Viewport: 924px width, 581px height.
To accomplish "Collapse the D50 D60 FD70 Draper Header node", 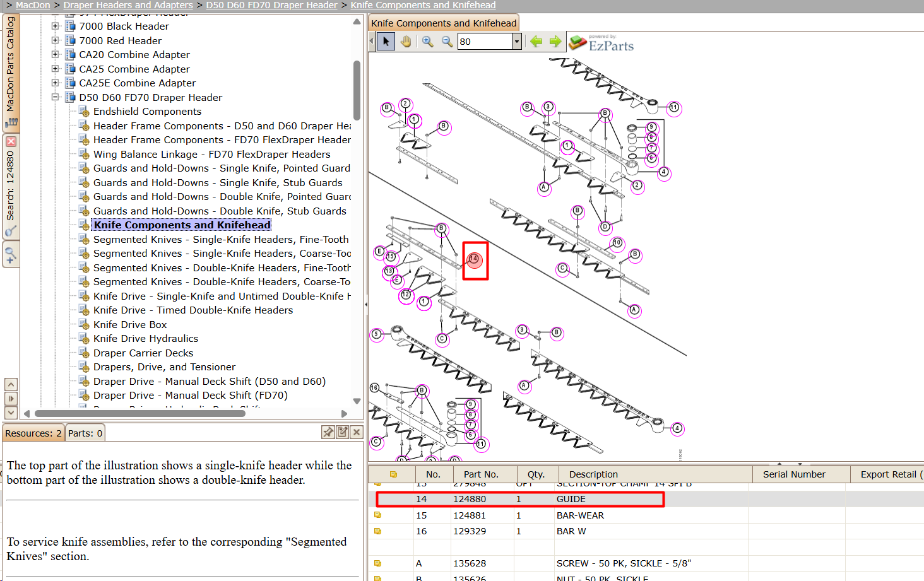I will [55, 97].
